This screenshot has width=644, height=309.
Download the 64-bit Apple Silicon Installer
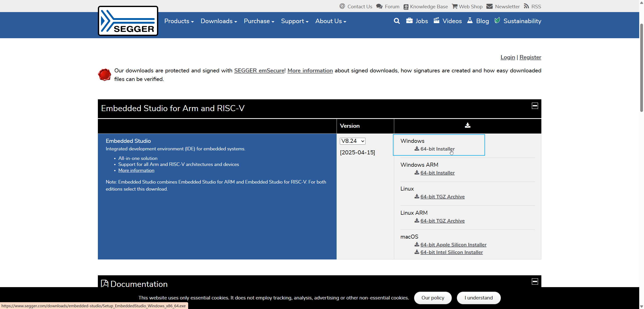453,245
